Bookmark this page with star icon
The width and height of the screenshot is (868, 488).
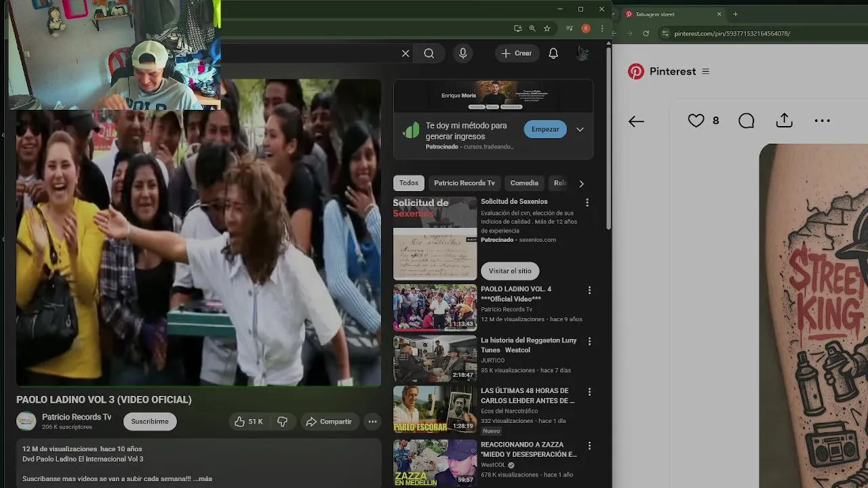point(547,28)
